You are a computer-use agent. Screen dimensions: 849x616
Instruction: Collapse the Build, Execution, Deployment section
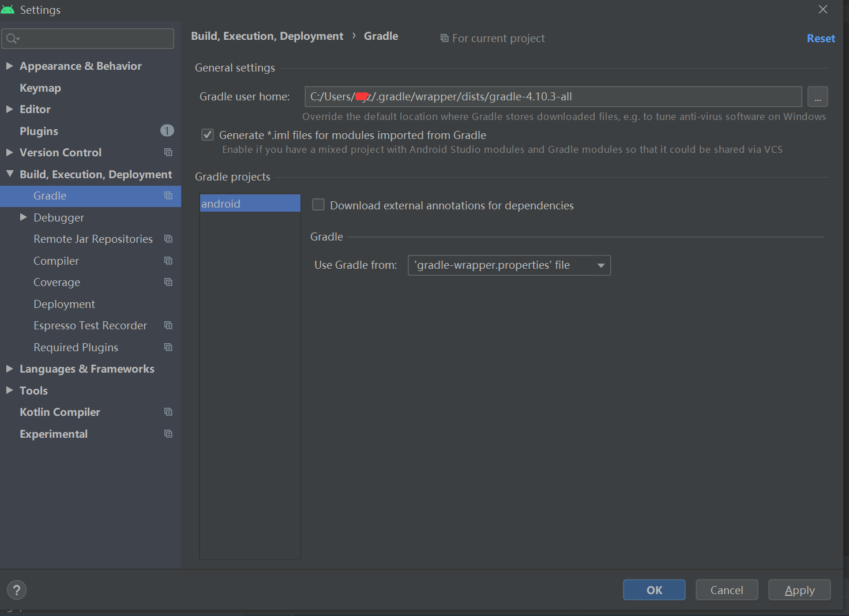coord(9,174)
